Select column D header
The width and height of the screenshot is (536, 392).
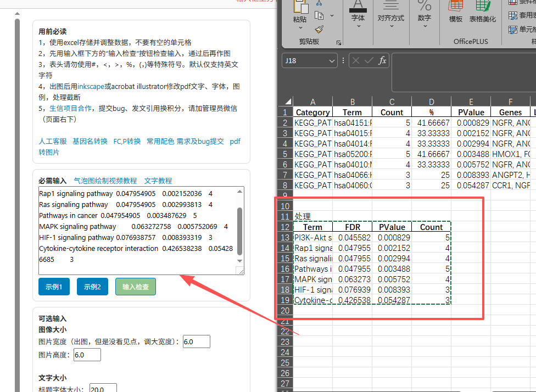(x=431, y=101)
